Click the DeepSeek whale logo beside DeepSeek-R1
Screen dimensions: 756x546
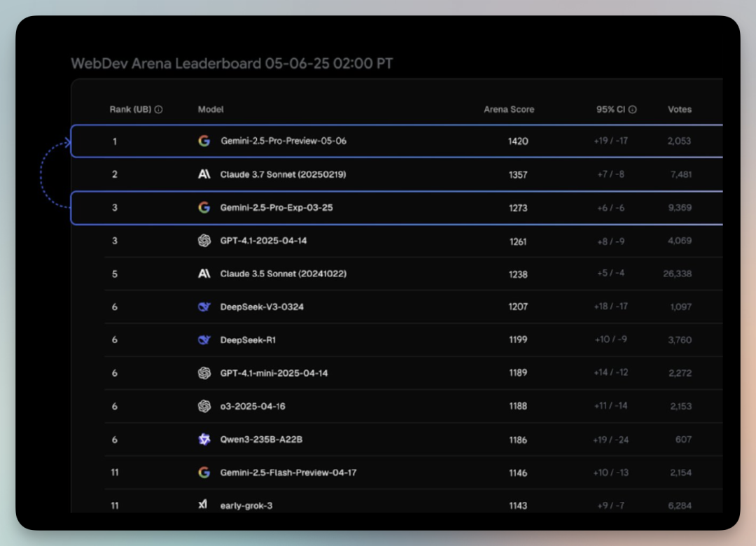pos(204,340)
